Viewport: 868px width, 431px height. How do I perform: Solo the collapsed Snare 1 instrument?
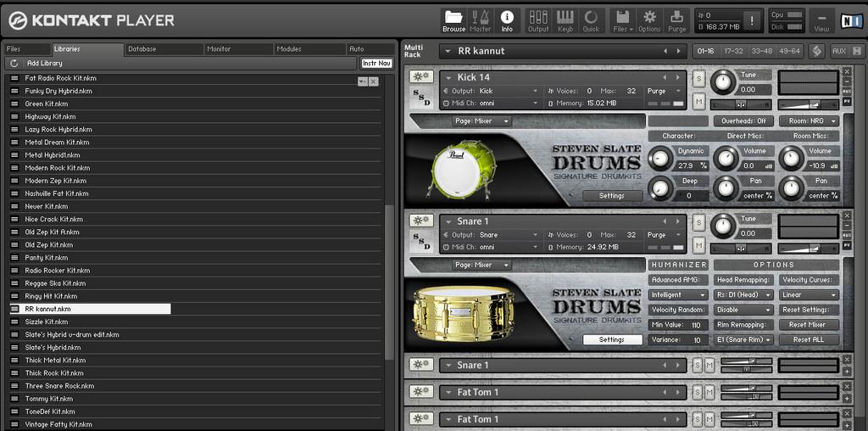coord(698,365)
